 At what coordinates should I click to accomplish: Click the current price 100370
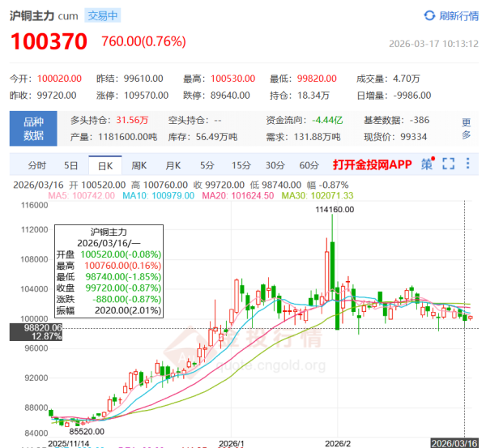tap(49, 41)
